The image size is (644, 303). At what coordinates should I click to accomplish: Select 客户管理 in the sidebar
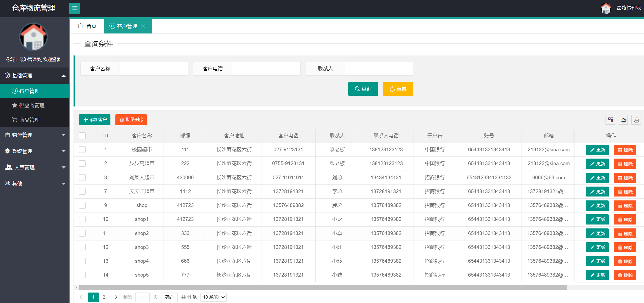[35, 91]
